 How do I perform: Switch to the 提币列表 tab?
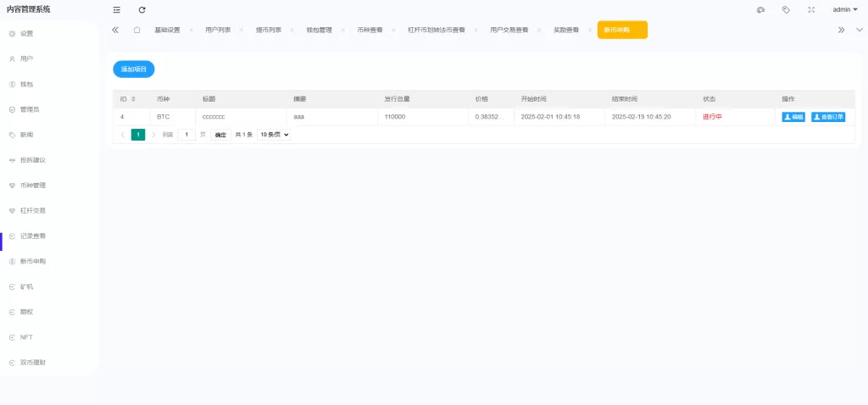(x=269, y=30)
